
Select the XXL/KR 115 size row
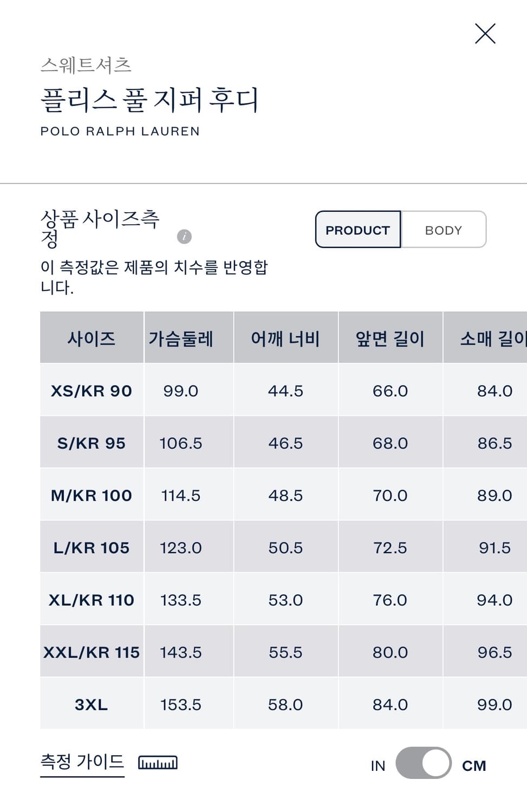click(x=91, y=652)
